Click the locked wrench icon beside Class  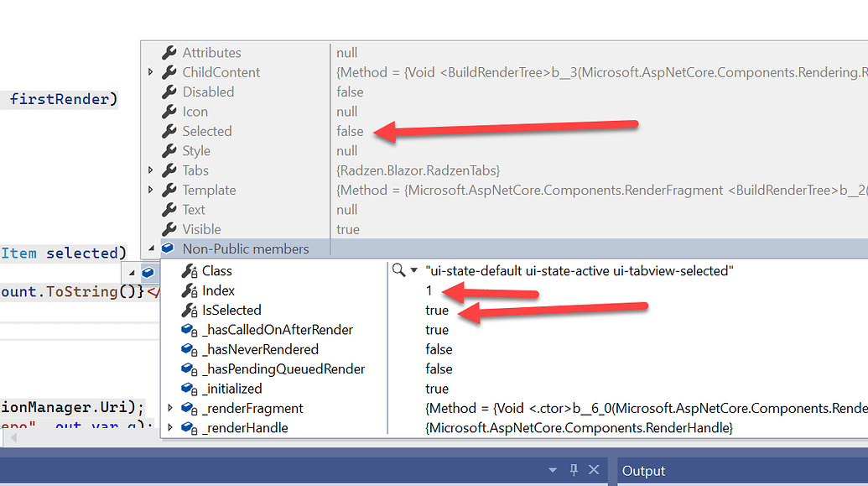click(190, 271)
